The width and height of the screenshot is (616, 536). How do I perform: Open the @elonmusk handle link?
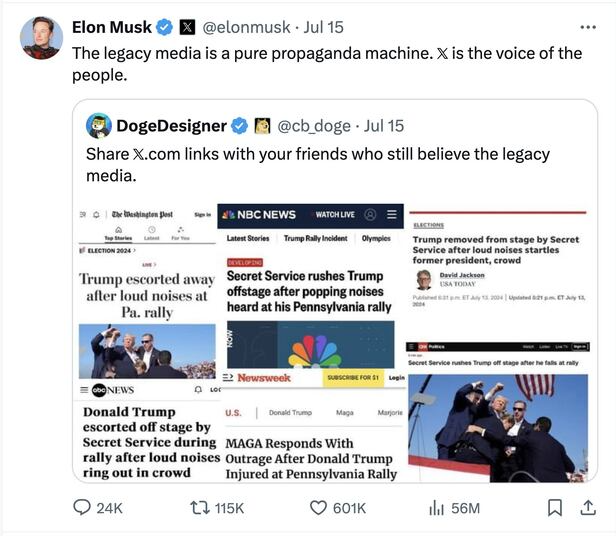(x=246, y=28)
